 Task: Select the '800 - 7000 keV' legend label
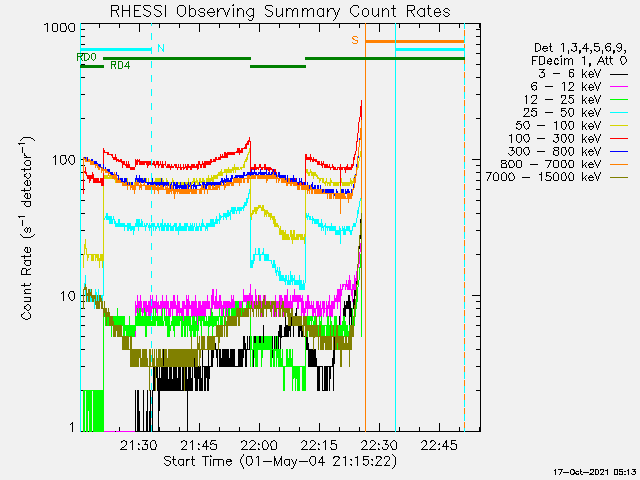click(x=551, y=164)
